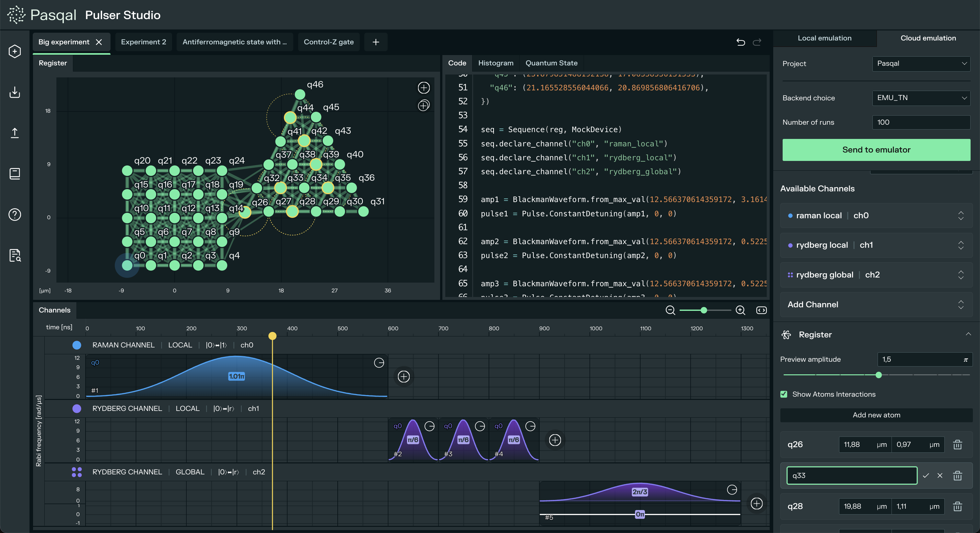Click Send to emulator button

pyautogui.click(x=876, y=150)
